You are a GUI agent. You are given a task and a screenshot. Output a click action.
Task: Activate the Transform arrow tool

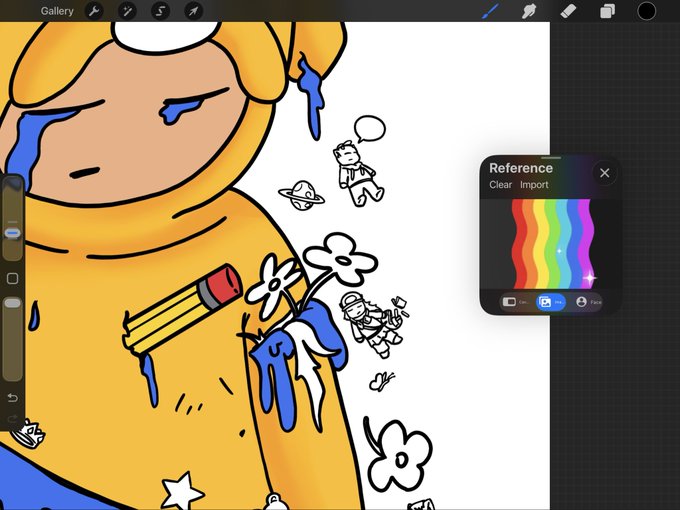tap(193, 11)
